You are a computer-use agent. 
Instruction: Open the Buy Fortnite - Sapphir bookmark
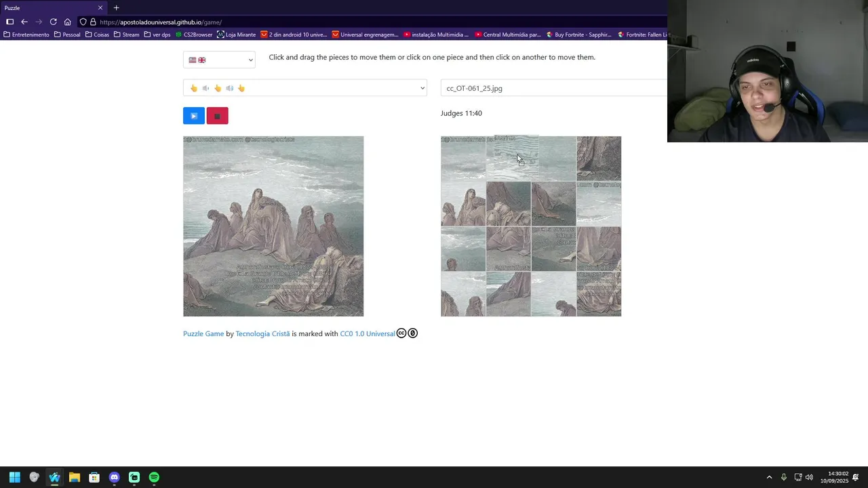click(x=579, y=35)
